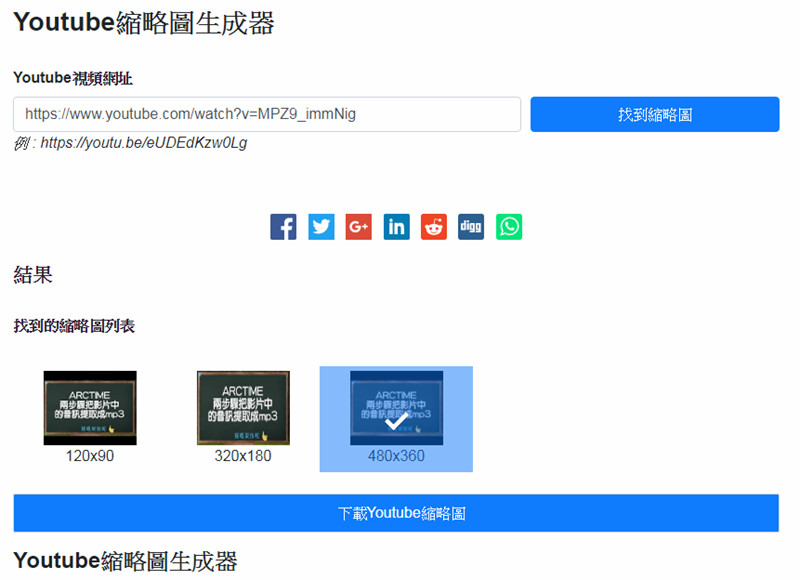Share to Reddit
The height and width of the screenshot is (580, 800).
click(434, 226)
